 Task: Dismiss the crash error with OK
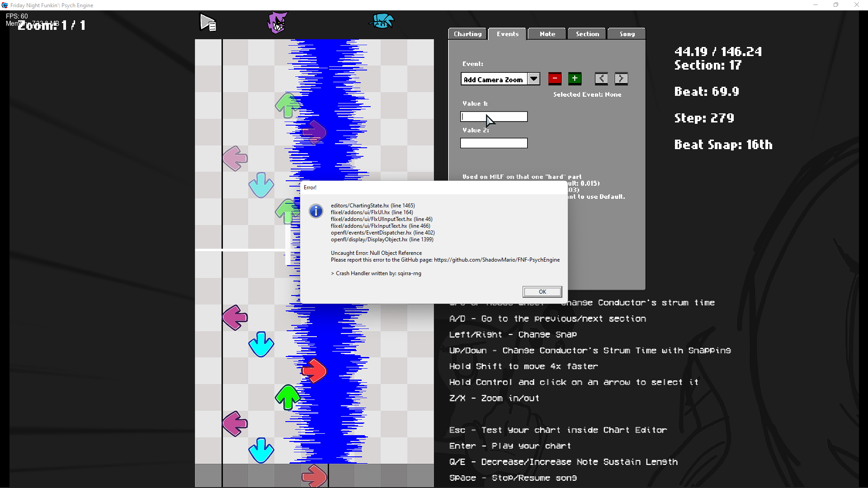[542, 291]
